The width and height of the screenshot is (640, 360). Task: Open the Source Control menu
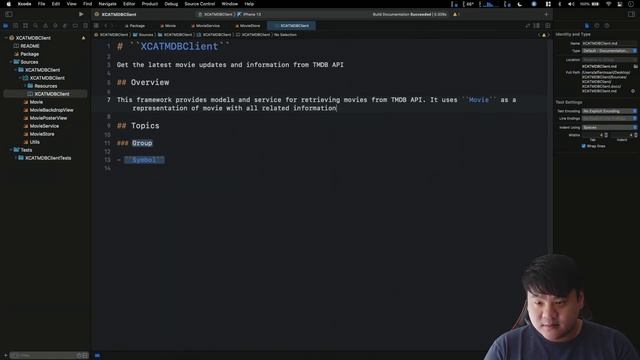click(200, 4)
